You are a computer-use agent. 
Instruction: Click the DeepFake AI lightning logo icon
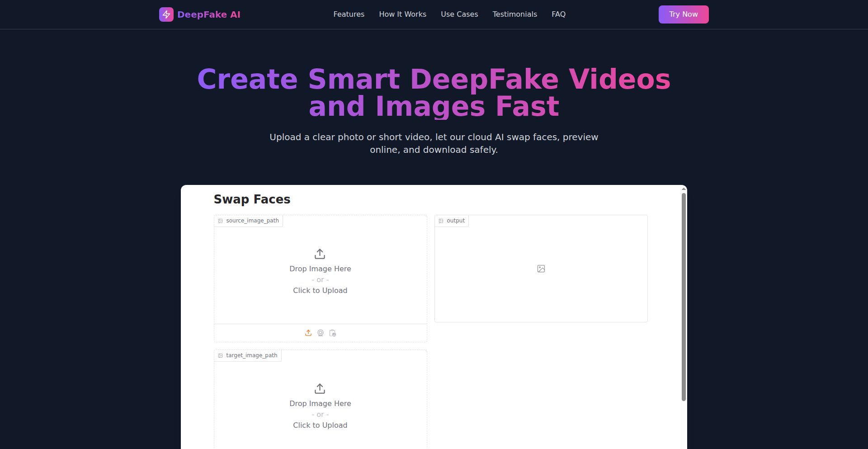pyautogui.click(x=166, y=14)
